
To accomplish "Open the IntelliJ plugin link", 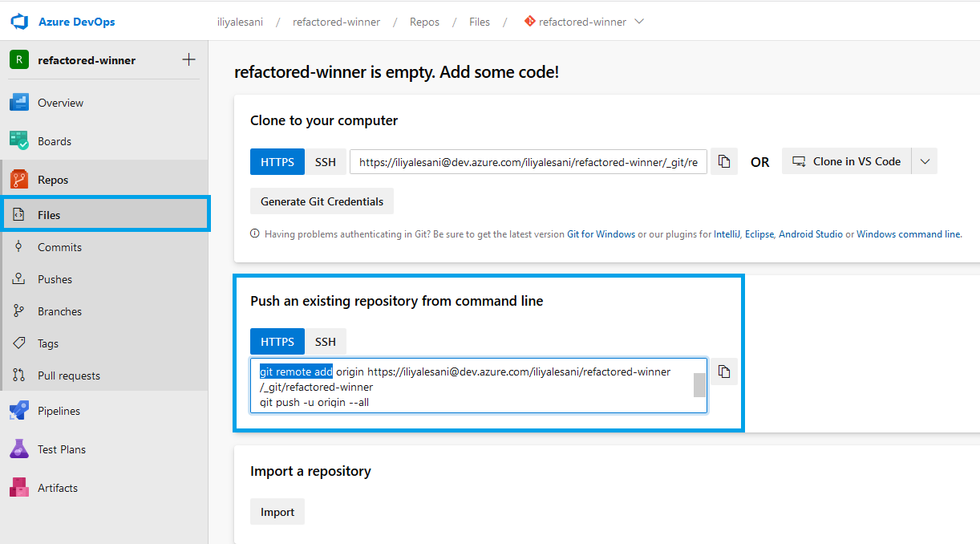I will tap(727, 234).
